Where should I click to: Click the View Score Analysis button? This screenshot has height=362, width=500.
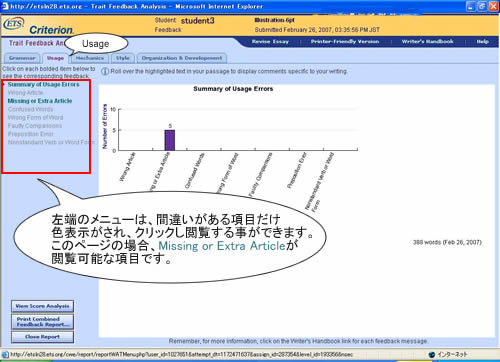pos(42,306)
